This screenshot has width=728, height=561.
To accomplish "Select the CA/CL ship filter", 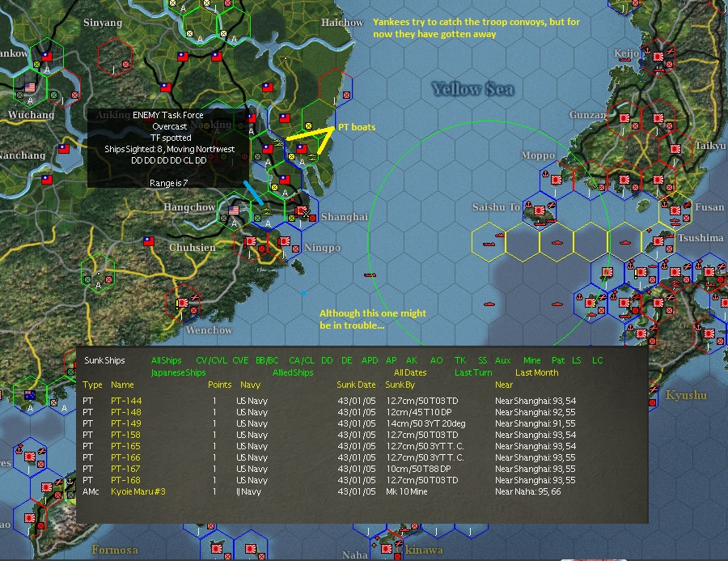I will 302,360.
